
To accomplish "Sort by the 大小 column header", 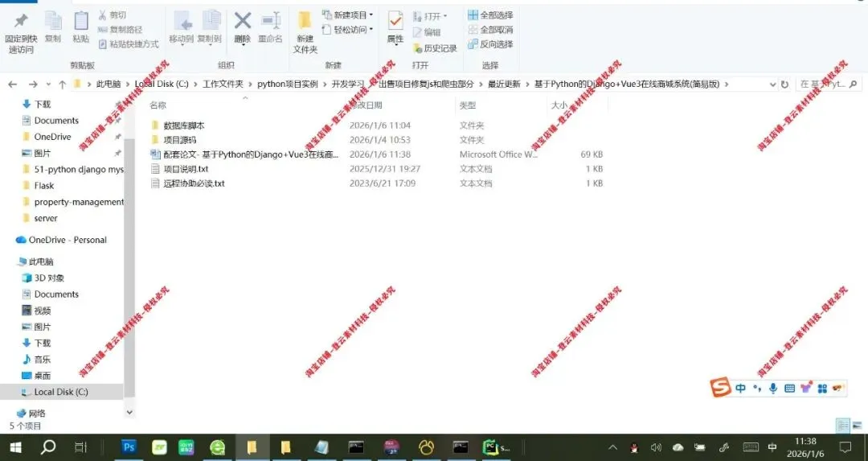I will pyautogui.click(x=559, y=105).
